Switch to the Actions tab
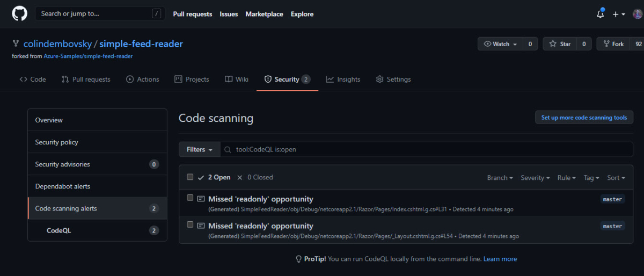Viewport: 644px width, 276px height. pyautogui.click(x=143, y=79)
